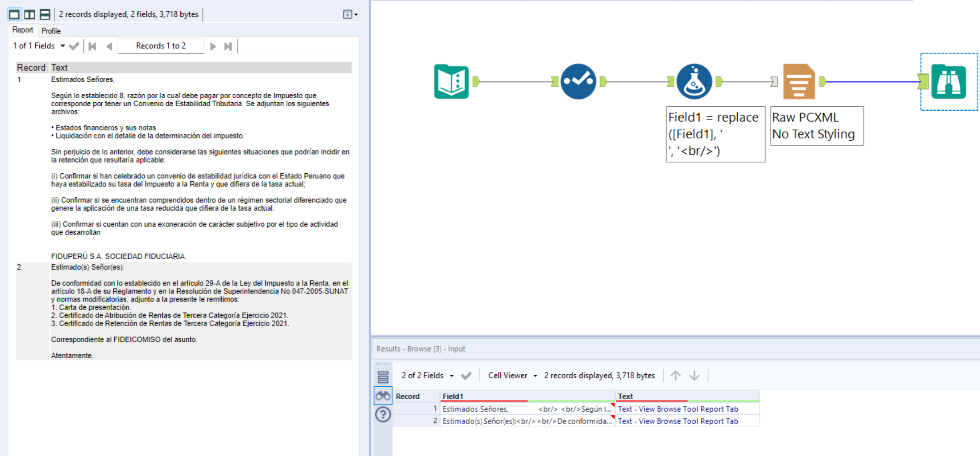Toggle the binoculars data view in Results sidebar

(x=383, y=395)
